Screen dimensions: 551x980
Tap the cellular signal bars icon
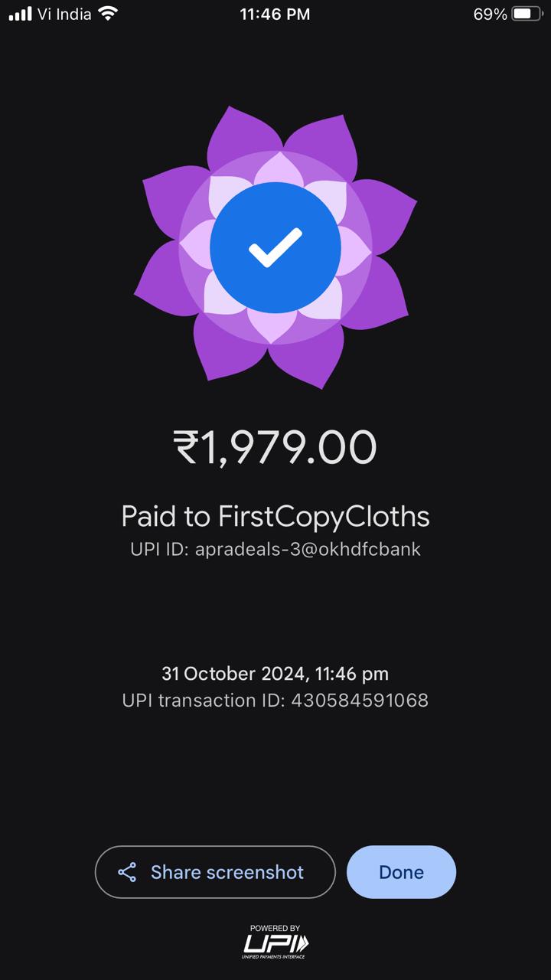tap(20, 14)
